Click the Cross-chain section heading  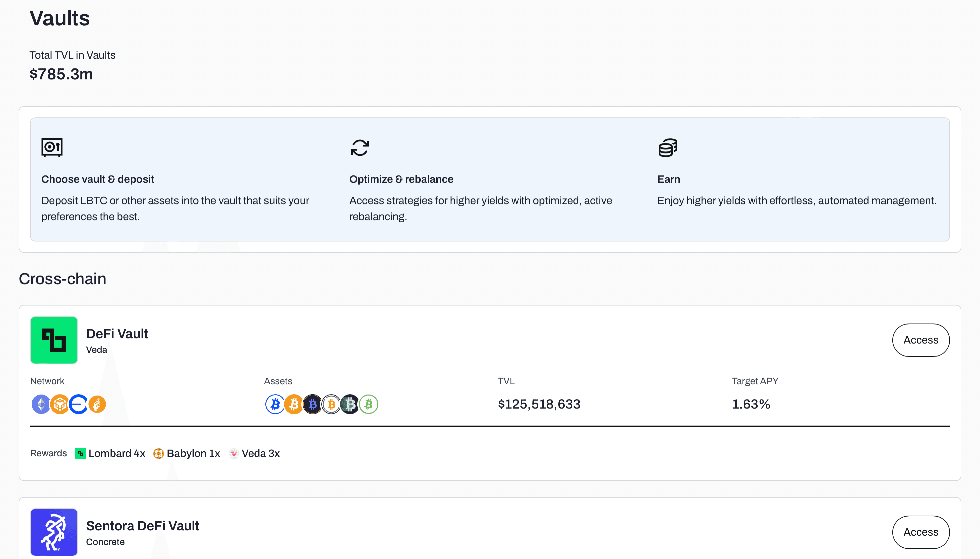tap(63, 279)
